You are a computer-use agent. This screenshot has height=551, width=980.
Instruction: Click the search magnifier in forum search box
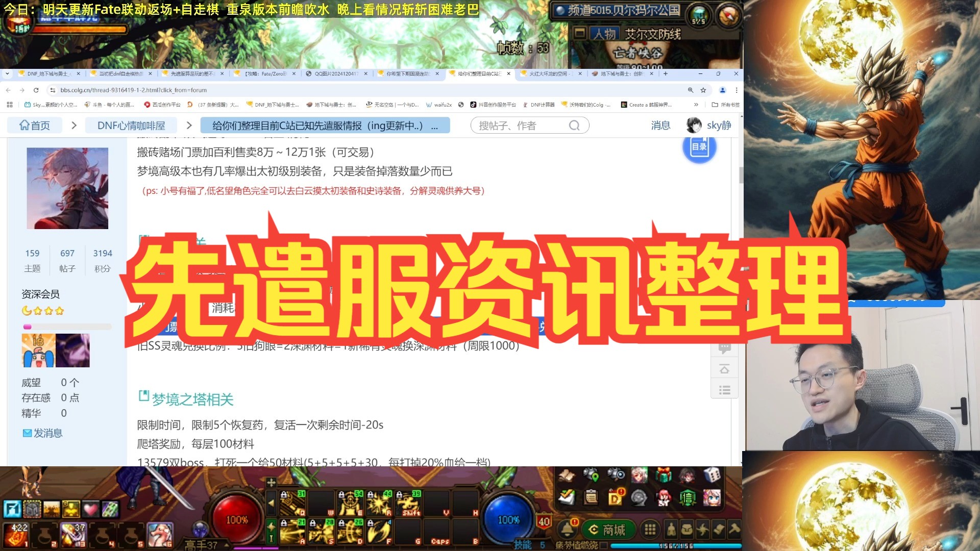pos(574,126)
